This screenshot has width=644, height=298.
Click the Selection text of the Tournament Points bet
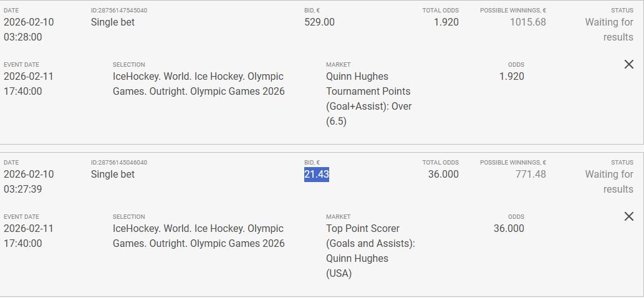pyautogui.click(x=198, y=84)
